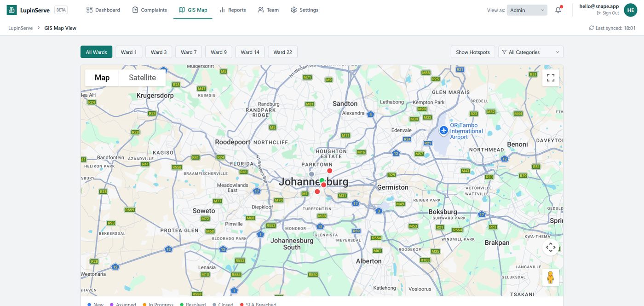
Task: Click the Brakpan label on map
Action: [497, 242]
